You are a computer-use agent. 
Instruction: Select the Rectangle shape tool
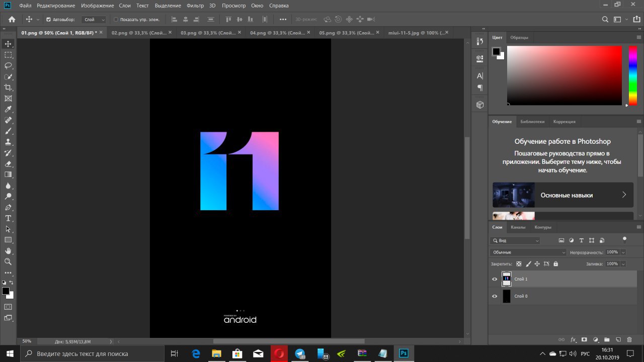(8, 240)
